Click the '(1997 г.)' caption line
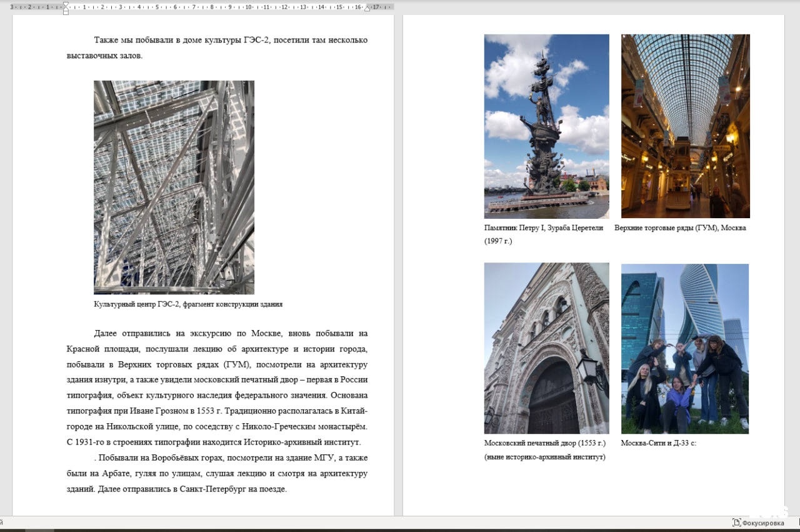Screen dimensions: 800x532 tap(498, 241)
